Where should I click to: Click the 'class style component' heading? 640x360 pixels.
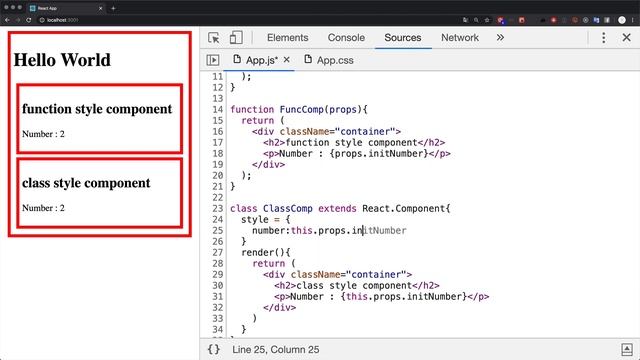(x=86, y=183)
